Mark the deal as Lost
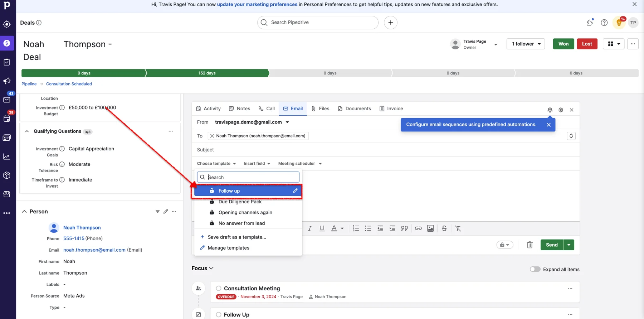The height and width of the screenshot is (319, 644). pyautogui.click(x=587, y=44)
